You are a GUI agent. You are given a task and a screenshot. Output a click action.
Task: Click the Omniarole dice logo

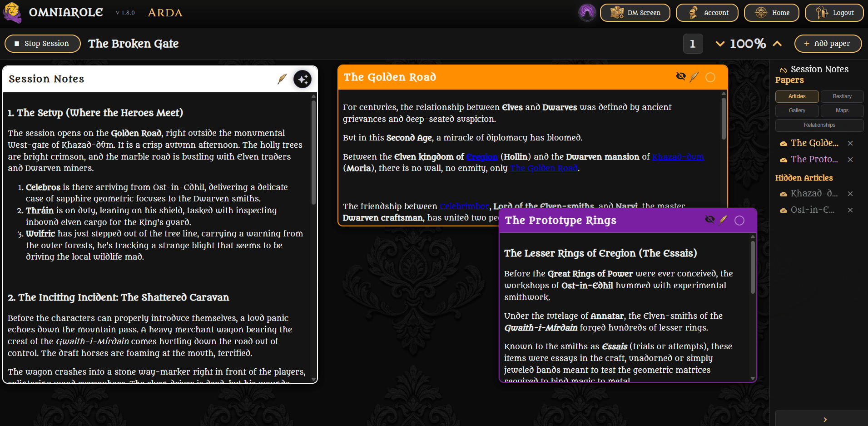coord(12,13)
